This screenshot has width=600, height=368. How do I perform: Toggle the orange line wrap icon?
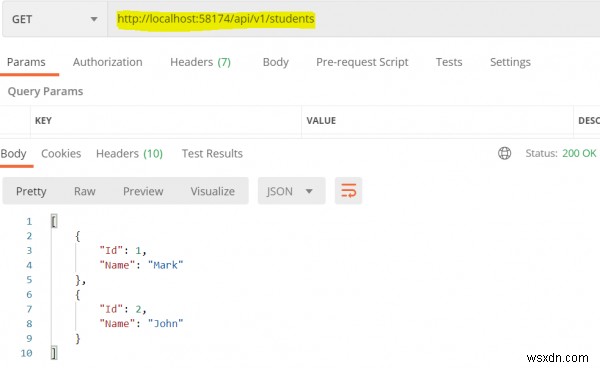coord(348,191)
